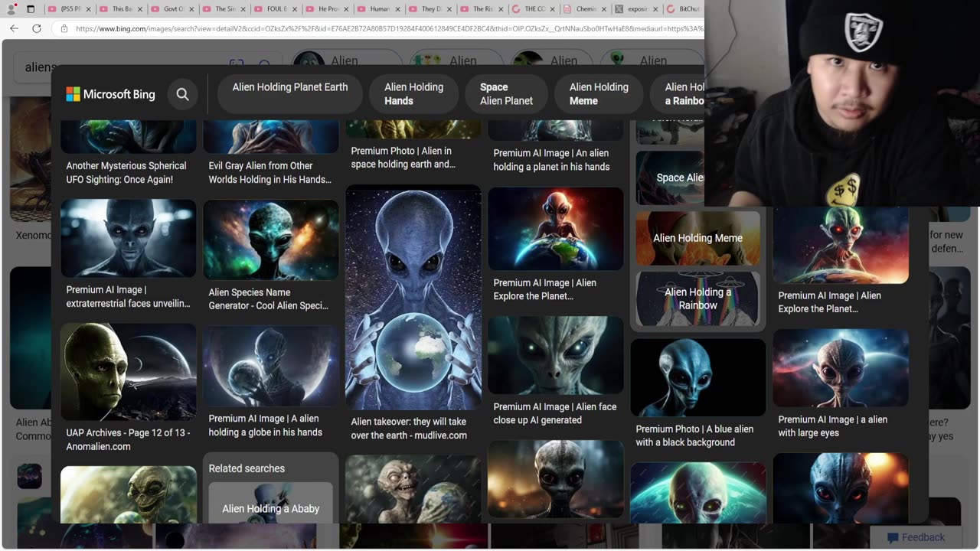Close the '(PS5 P' browser tab
This screenshot has width=980, height=551.
(x=87, y=9)
